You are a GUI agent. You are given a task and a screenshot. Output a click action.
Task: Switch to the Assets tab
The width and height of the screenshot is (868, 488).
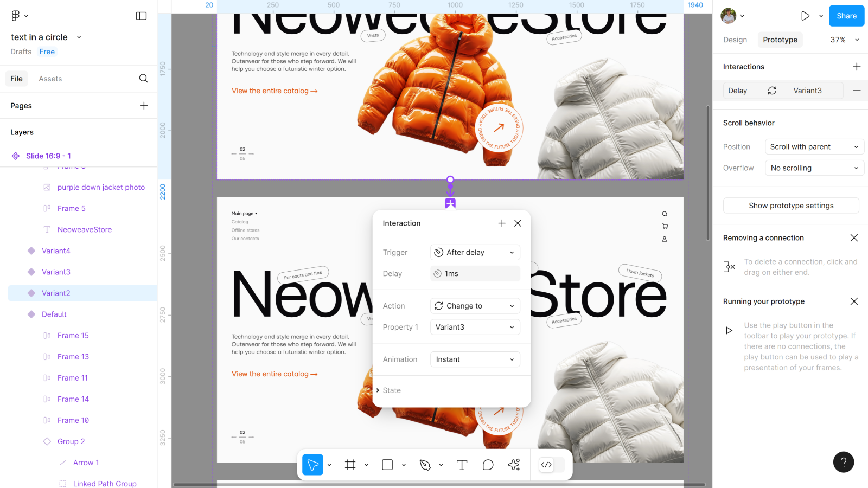(x=50, y=79)
